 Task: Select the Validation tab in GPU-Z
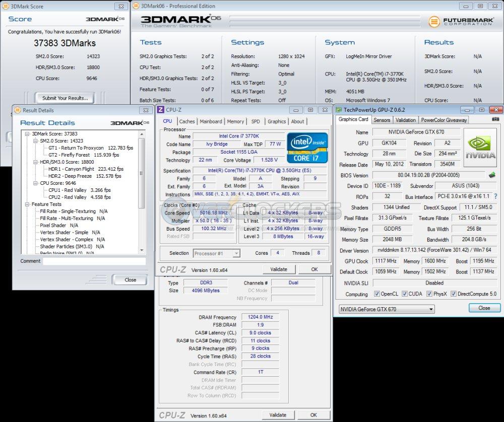click(405, 120)
